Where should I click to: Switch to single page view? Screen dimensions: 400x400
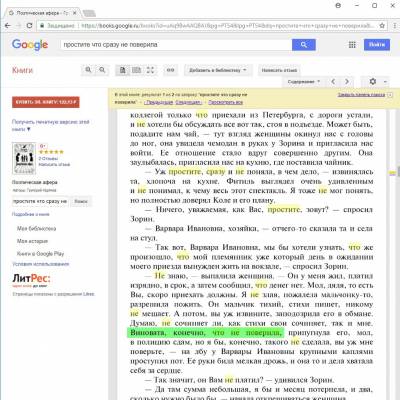pos(123,70)
